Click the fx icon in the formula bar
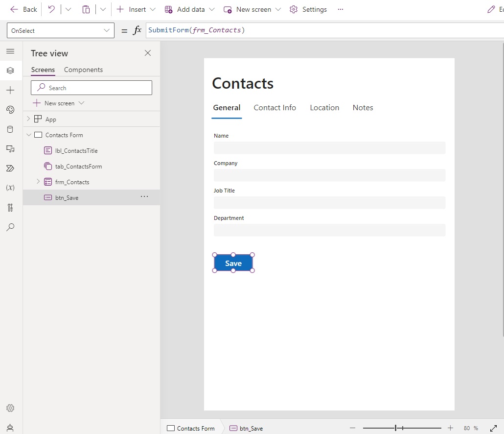504x434 pixels. coord(137,30)
